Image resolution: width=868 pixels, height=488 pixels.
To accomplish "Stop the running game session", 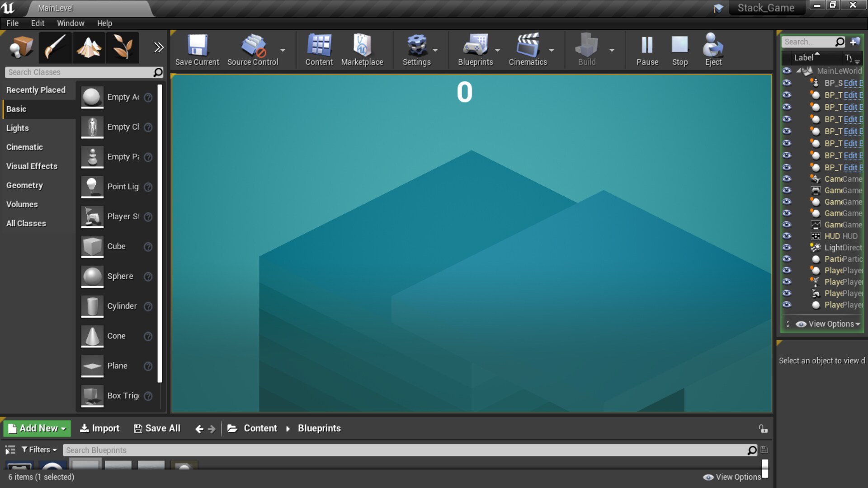I will pyautogui.click(x=679, y=50).
